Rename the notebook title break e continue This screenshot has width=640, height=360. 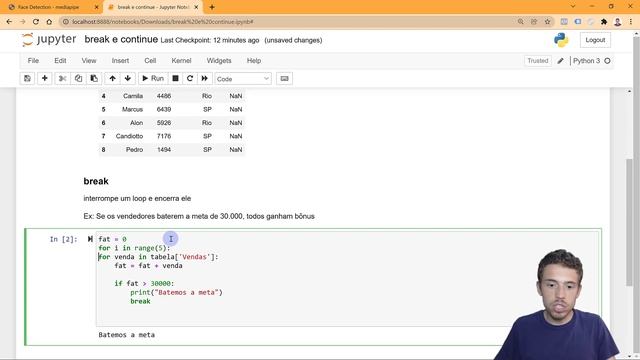coord(121,39)
